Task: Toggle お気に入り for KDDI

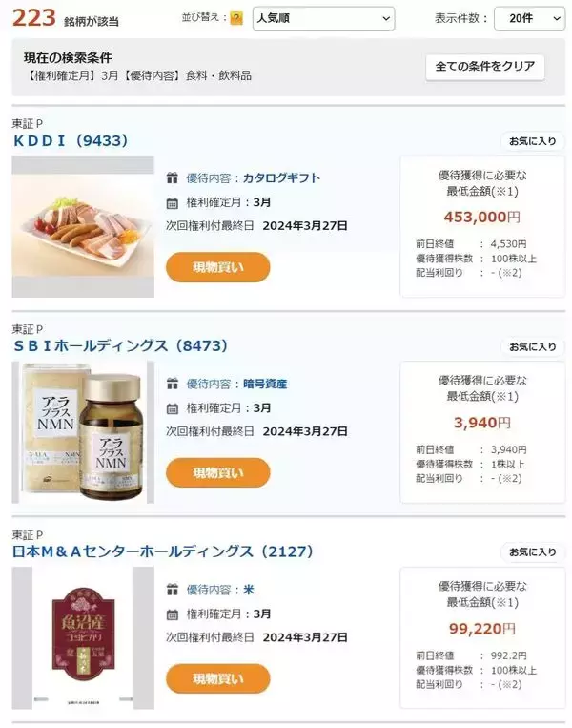Action: [x=532, y=141]
